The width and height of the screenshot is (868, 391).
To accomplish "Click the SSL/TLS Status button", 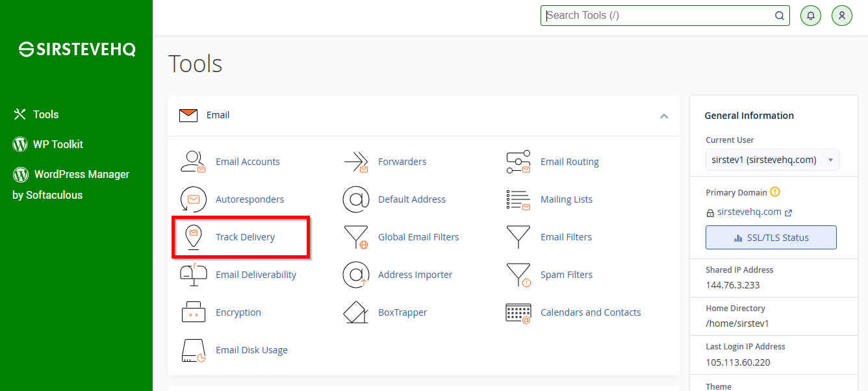I will 771,238.
